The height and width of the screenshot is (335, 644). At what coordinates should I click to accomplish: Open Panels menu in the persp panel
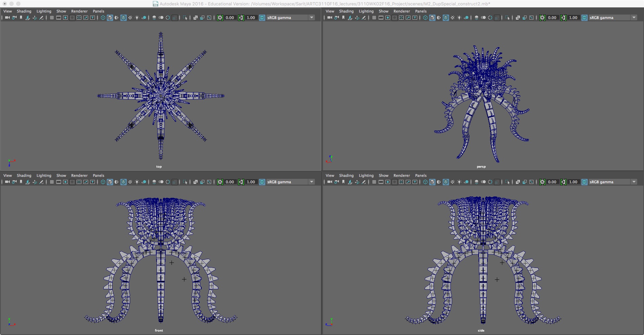click(421, 11)
